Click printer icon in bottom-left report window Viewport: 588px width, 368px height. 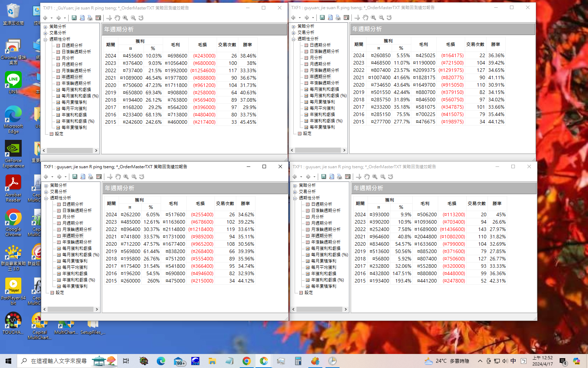pyautogui.click(x=91, y=177)
